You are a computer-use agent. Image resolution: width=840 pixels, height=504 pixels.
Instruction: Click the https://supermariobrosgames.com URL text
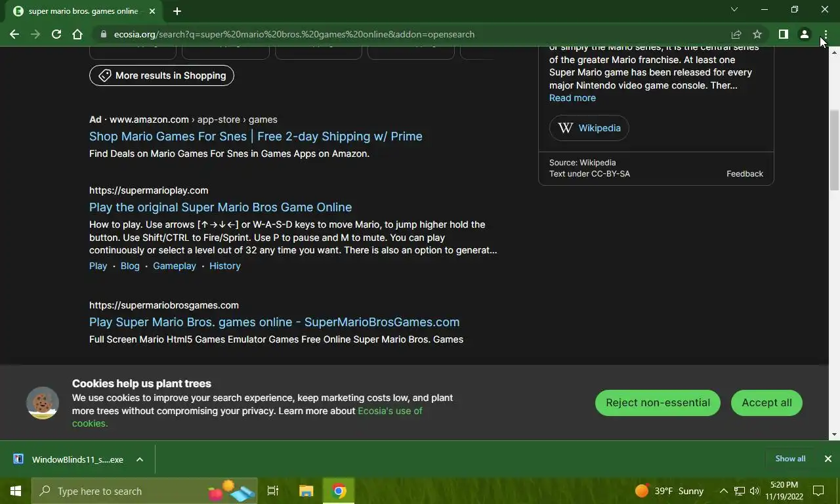(164, 305)
